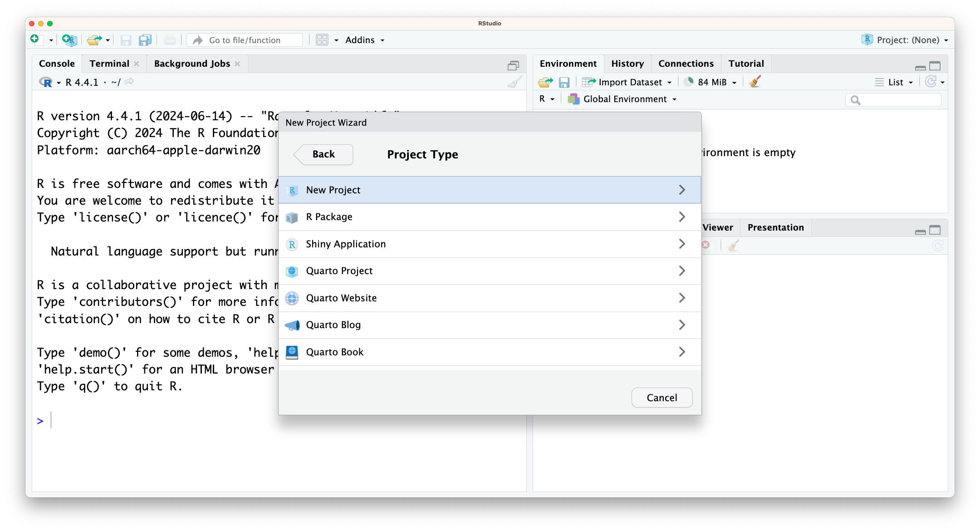
Task: Click the Print icon in toolbar
Action: [x=170, y=40]
